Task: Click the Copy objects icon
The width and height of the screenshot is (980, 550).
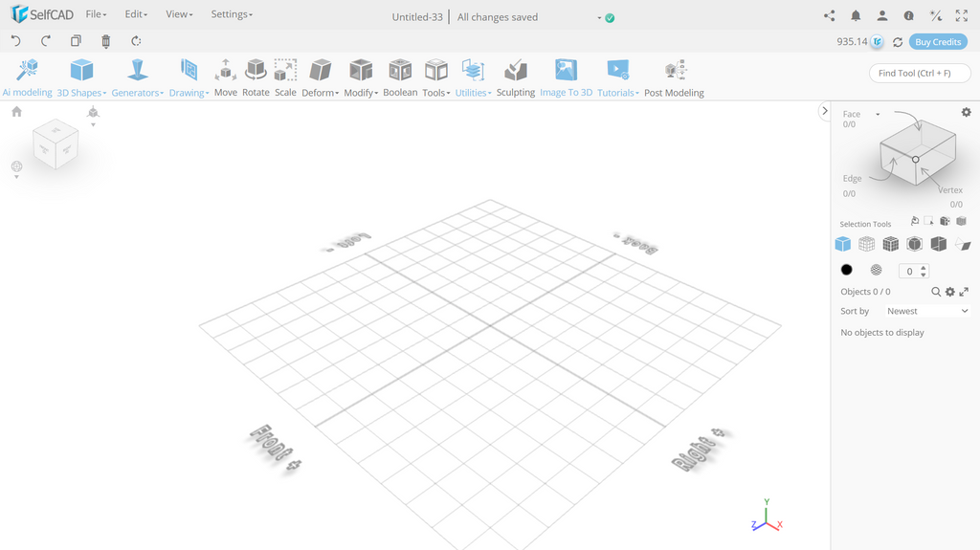Action: click(x=76, y=41)
